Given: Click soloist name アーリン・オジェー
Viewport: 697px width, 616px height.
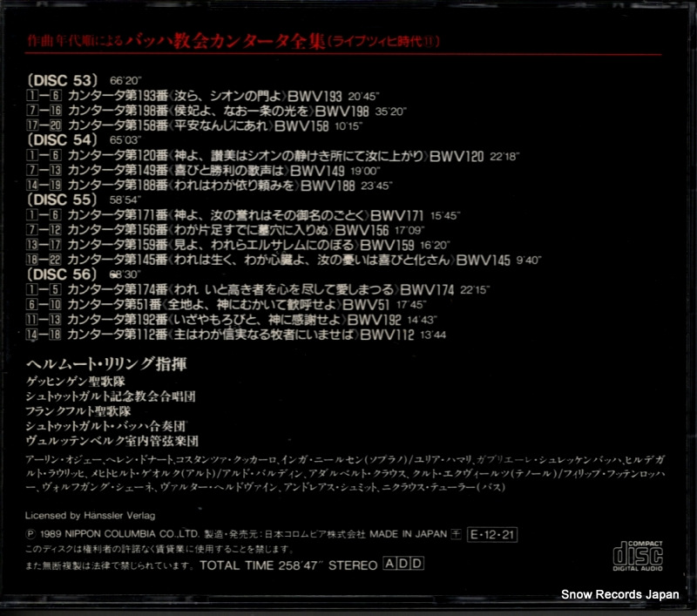Looking at the screenshot, I should (64, 460).
